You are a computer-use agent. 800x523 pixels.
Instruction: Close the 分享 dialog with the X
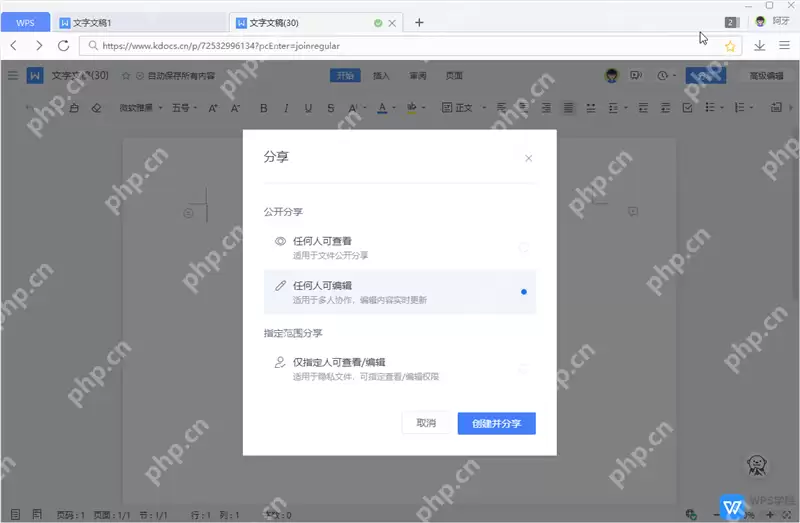pyautogui.click(x=529, y=158)
